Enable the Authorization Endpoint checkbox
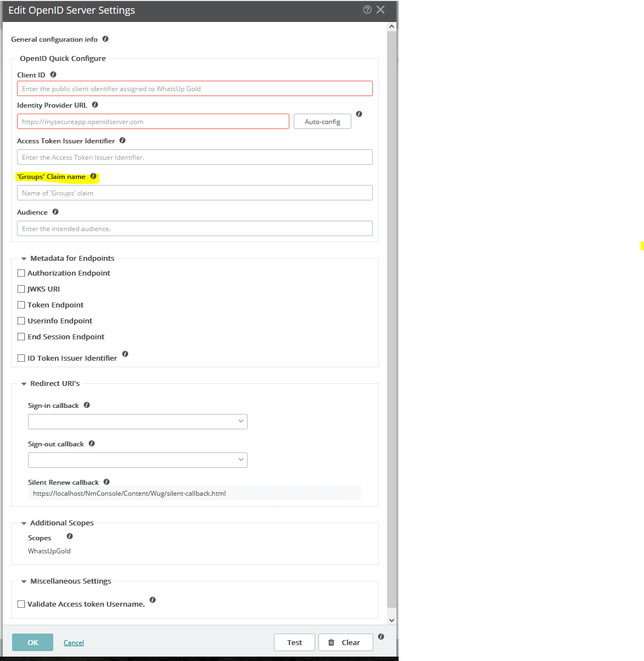The image size is (644, 661). [21, 272]
